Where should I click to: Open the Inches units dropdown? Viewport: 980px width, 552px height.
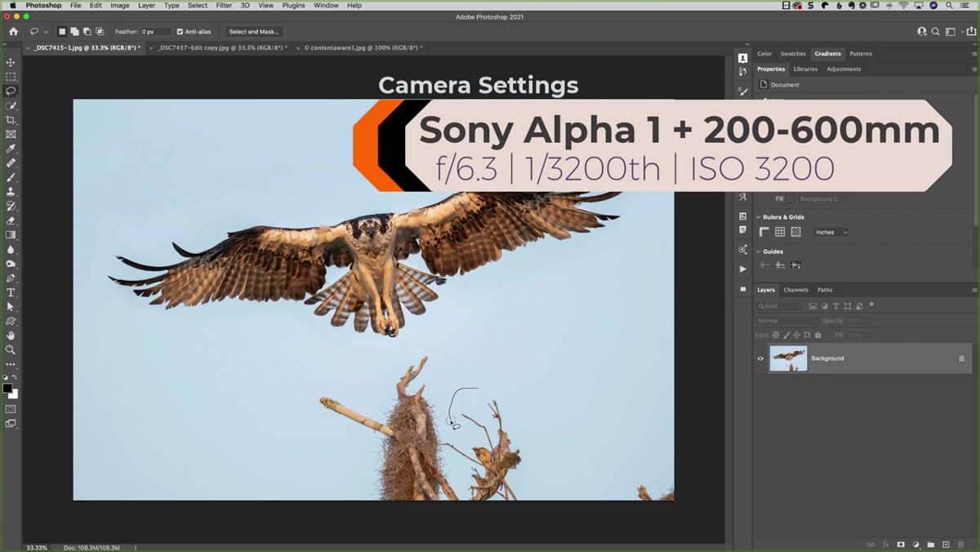point(831,232)
